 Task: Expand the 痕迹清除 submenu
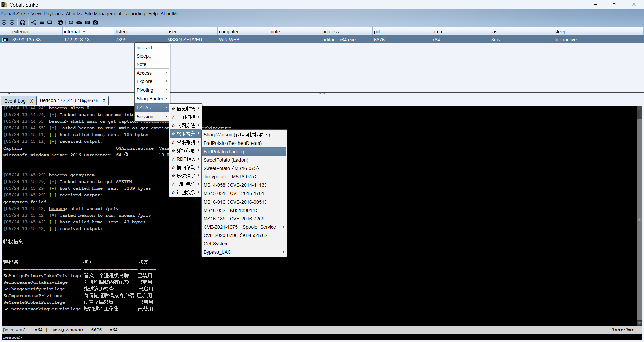tap(185, 176)
